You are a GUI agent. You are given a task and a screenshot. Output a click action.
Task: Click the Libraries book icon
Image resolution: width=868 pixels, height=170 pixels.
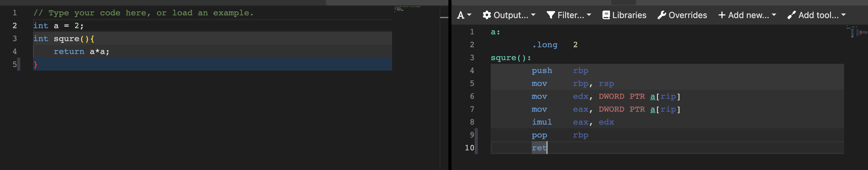(606, 15)
